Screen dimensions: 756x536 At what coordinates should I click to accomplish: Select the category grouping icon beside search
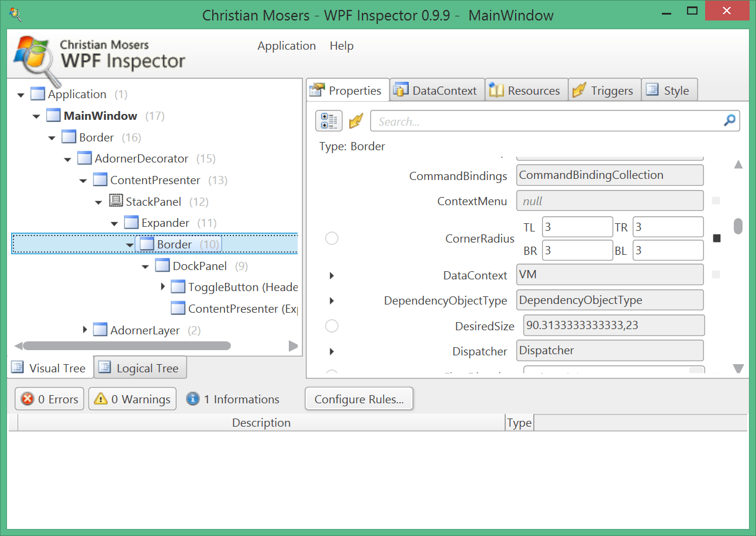[x=329, y=120]
